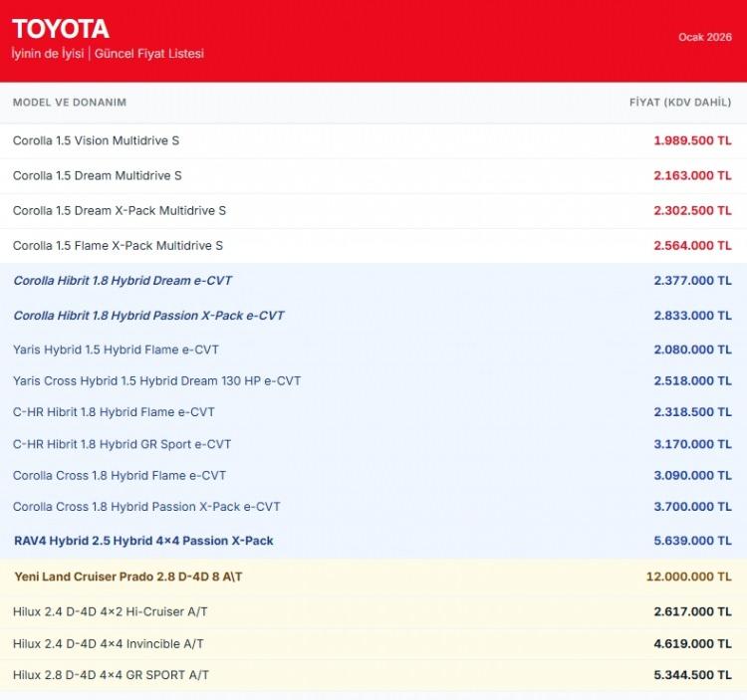Select C-HR Hibrit 1.8 Hybrid GR Sport e-CVT

point(122,444)
